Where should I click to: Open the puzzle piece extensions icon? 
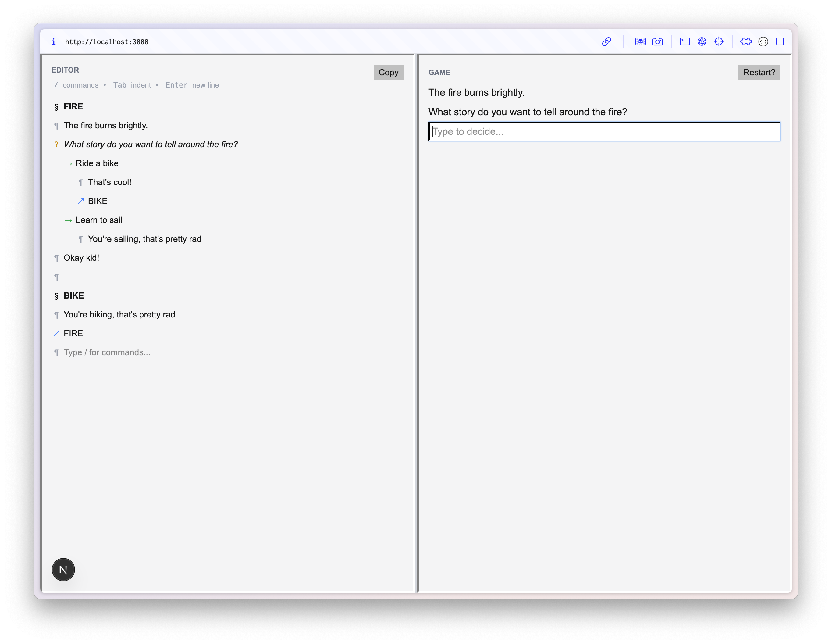coord(745,41)
